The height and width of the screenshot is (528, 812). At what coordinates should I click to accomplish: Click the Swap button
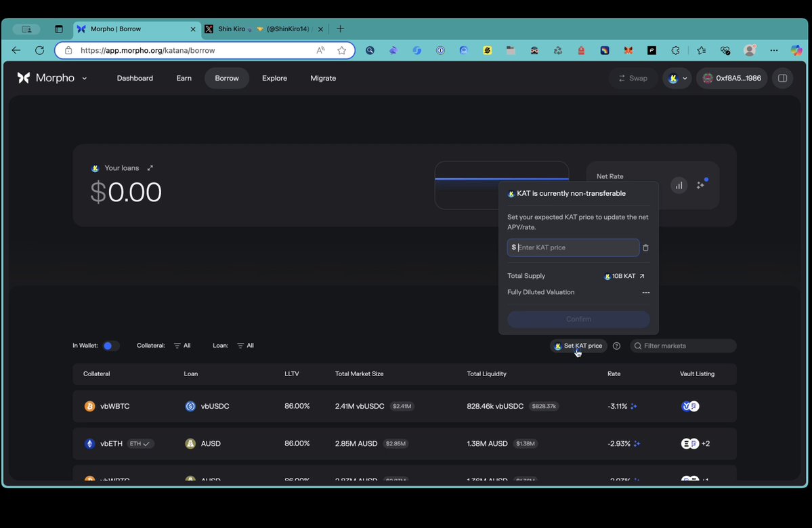pyautogui.click(x=633, y=78)
